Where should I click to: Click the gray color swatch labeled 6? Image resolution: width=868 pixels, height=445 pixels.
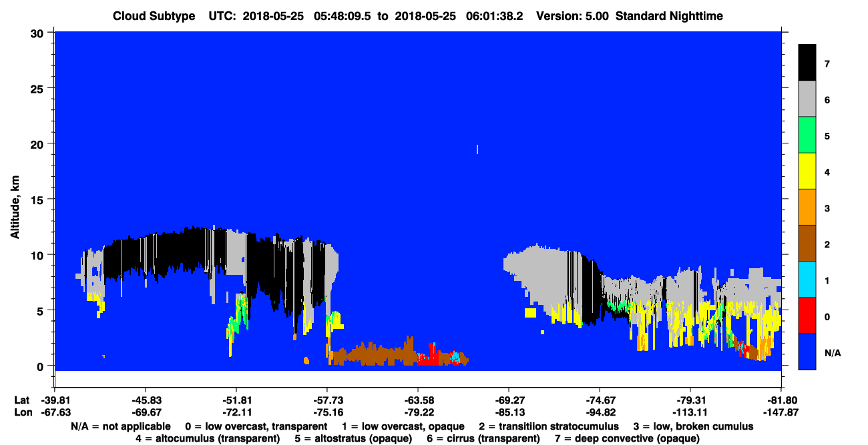pos(807,99)
